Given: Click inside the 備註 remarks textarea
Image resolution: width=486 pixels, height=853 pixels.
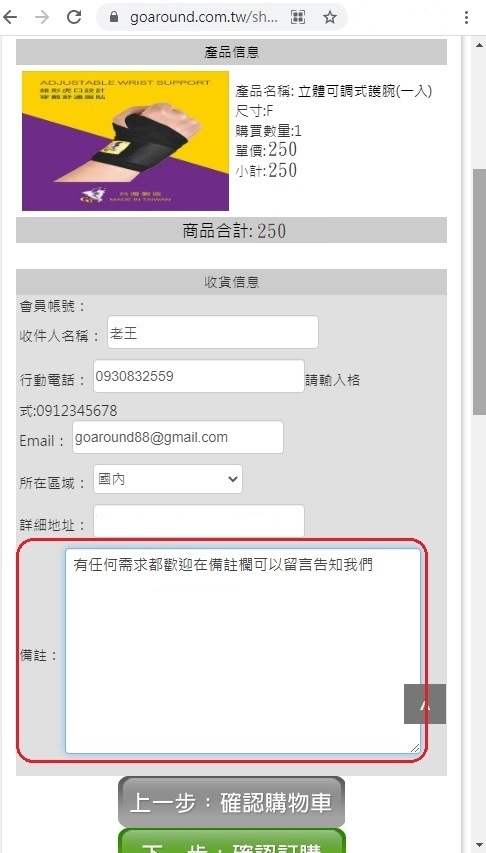Looking at the screenshot, I should click(x=243, y=651).
